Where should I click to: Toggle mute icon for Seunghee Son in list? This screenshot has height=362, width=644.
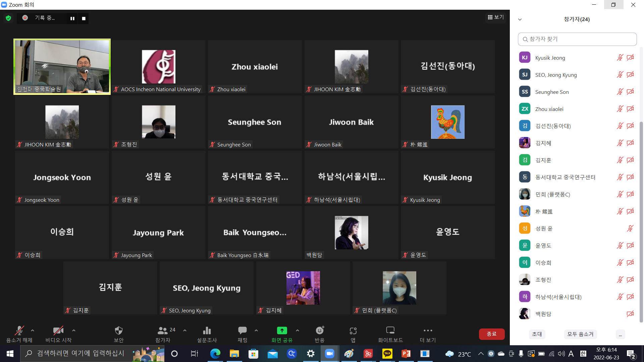pyautogui.click(x=620, y=92)
